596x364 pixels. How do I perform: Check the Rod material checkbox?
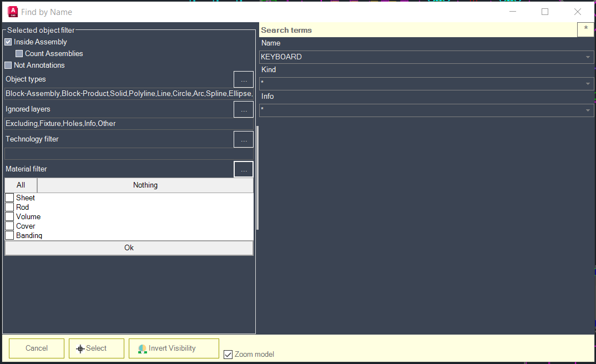[x=9, y=207]
